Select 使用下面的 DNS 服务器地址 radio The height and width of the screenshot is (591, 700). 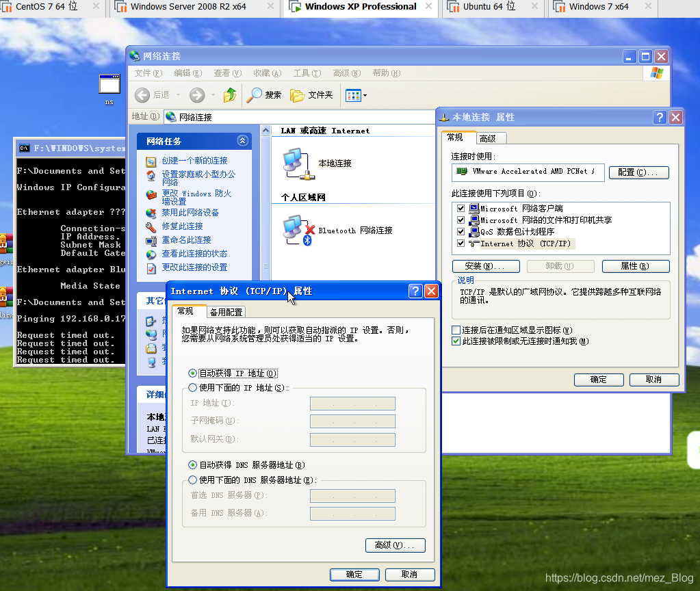(x=192, y=480)
